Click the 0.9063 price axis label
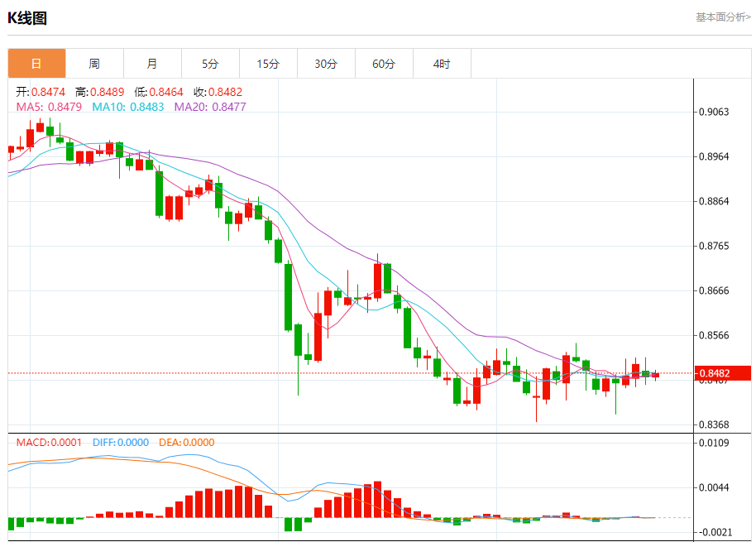This screenshot has width=756, height=542. pyautogui.click(x=714, y=112)
